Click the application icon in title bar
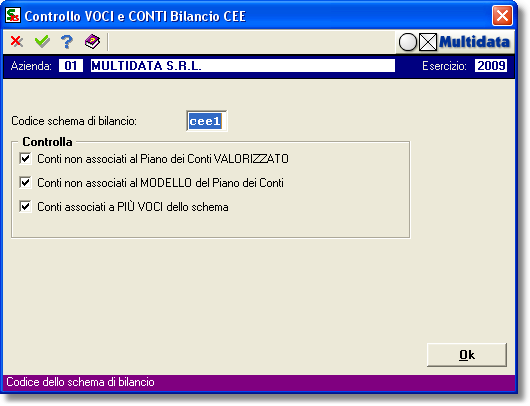The image size is (530, 406). tap(13, 16)
